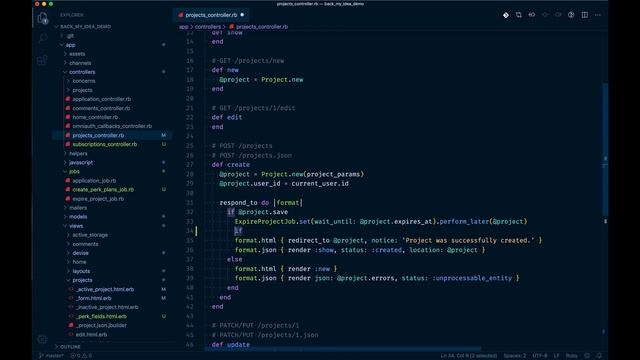
Task: Split the editor with the split icon
Action: [585, 15]
